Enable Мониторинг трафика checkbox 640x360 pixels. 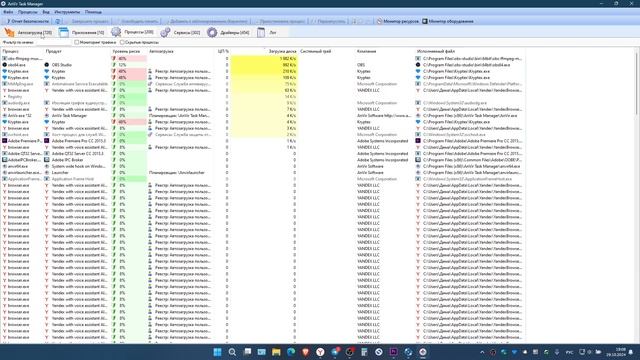point(77,42)
